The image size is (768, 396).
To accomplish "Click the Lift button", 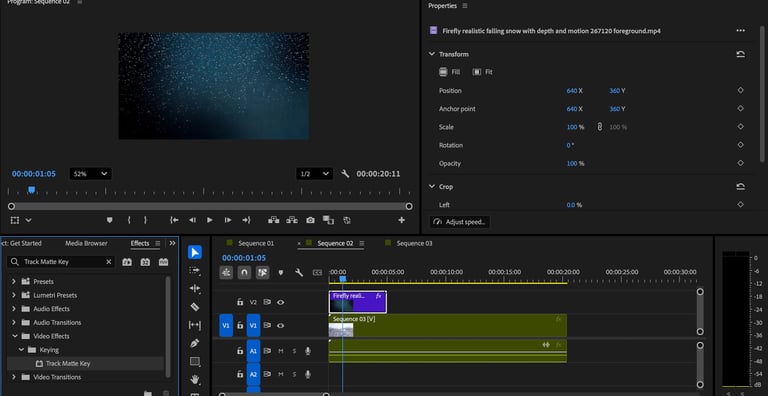I will coord(273,221).
